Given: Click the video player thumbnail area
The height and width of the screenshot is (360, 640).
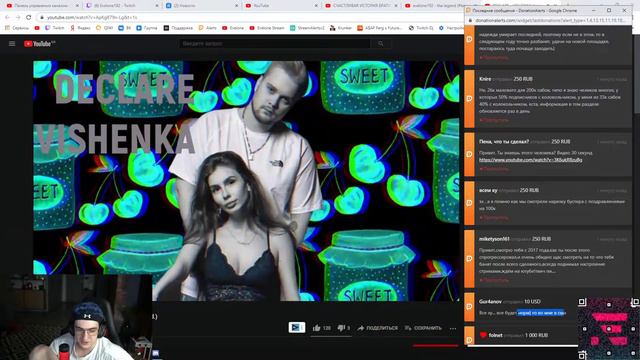Looking at the screenshot, I should pyautogui.click(x=246, y=181).
